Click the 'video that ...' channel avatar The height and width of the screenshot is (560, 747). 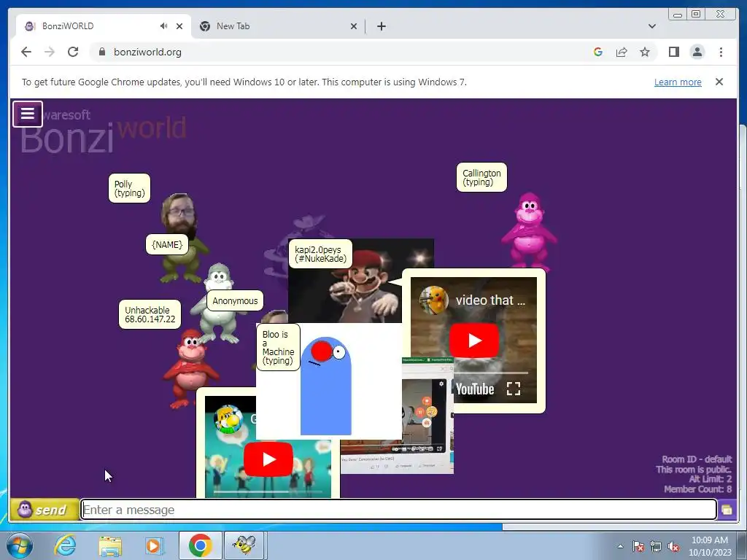point(433,300)
